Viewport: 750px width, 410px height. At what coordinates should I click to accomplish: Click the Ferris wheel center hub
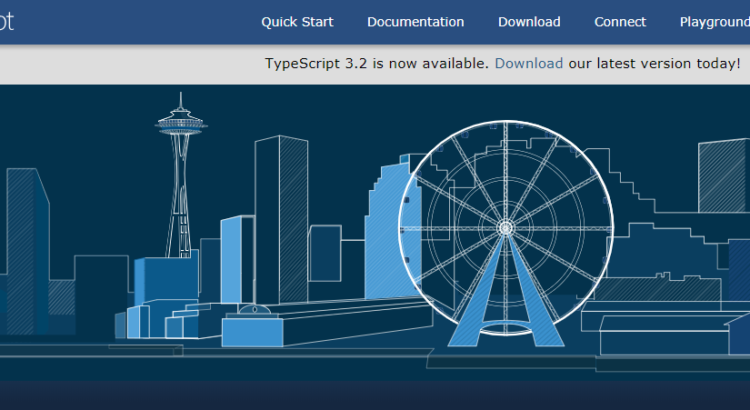coord(505,228)
